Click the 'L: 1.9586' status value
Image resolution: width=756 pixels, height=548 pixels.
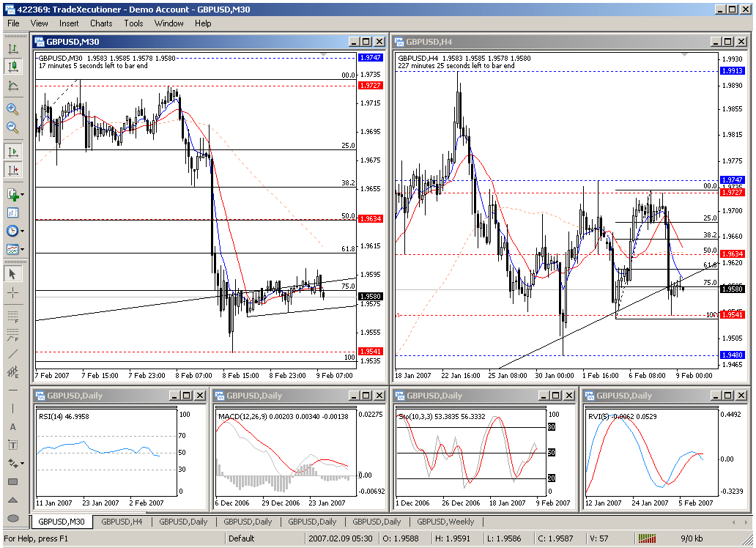point(504,538)
